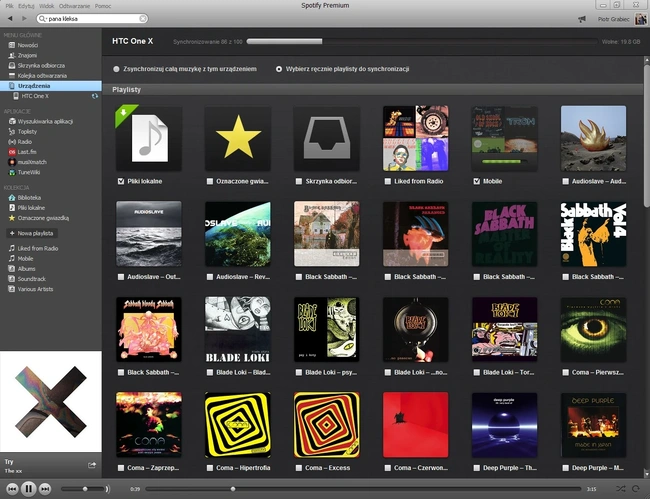Open the Piotr Grabiec profile name

click(614, 19)
